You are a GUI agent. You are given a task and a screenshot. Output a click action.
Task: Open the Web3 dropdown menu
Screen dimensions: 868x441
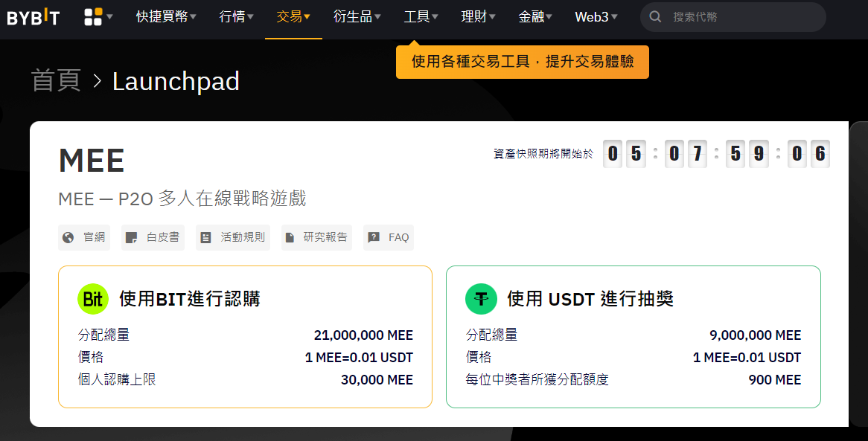click(x=596, y=16)
